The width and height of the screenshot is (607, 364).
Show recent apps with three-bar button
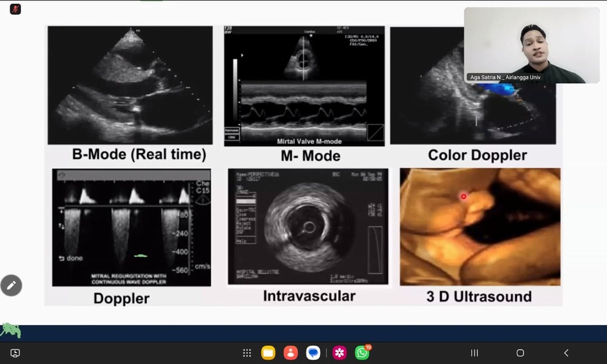[475, 353]
